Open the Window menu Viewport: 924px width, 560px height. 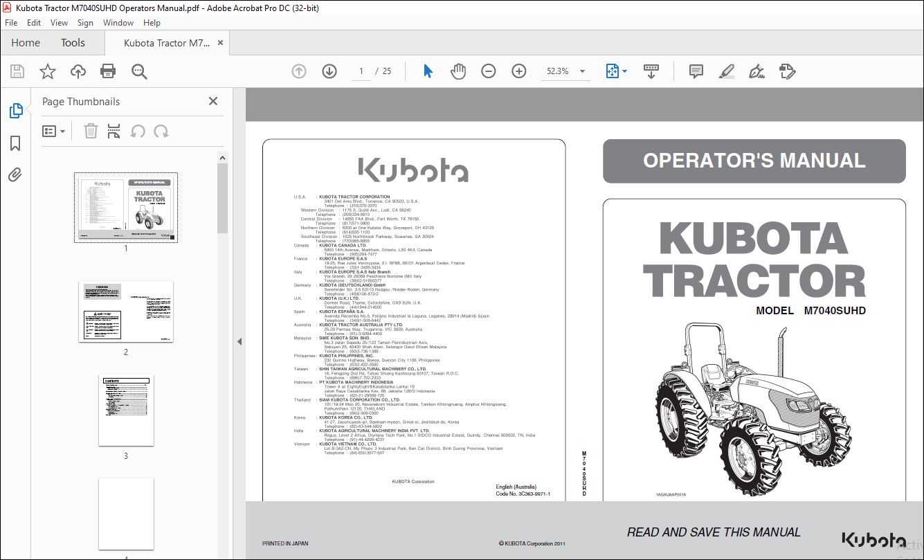pyautogui.click(x=118, y=23)
